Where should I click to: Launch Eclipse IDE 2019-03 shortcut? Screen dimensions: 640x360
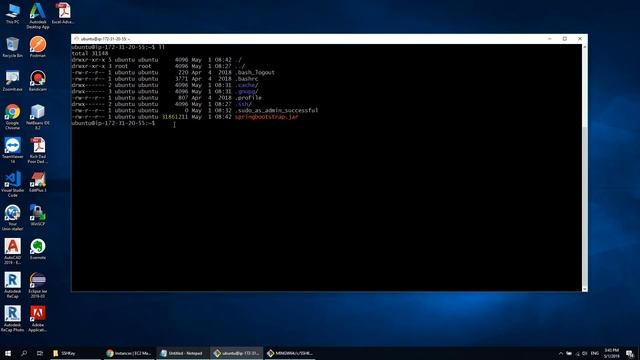[x=38, y=285]
